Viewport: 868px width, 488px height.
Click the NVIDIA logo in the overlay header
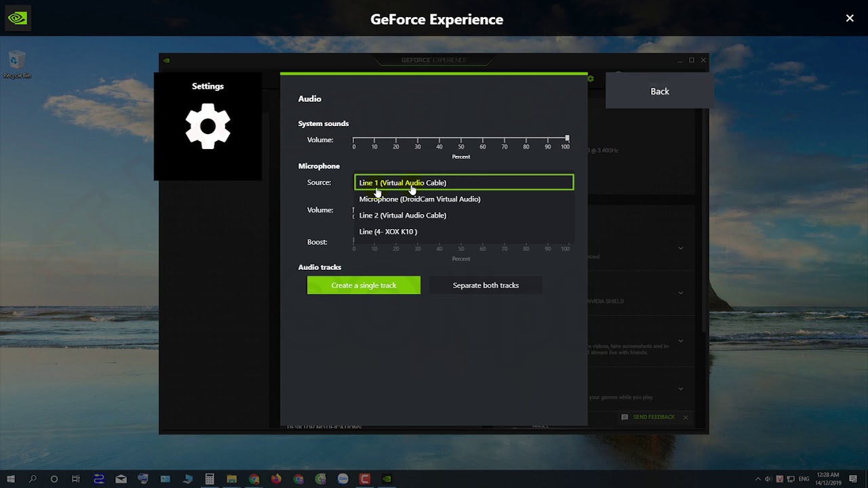18,18
